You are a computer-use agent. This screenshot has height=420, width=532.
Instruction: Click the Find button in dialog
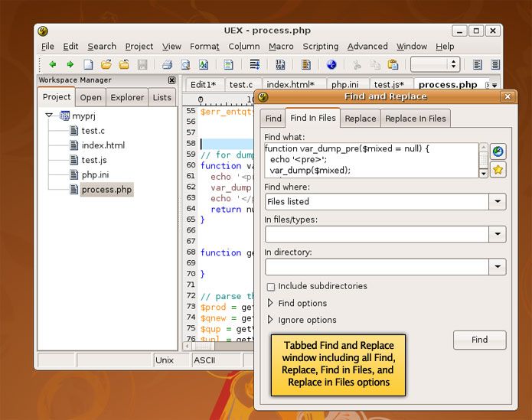pyautogui.click(x=479, y=340)
